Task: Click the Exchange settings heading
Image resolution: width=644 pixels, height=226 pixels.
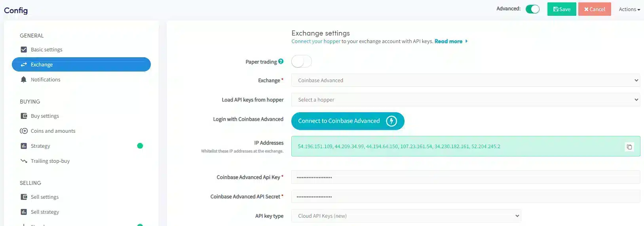Action: [x=321, y=33]
